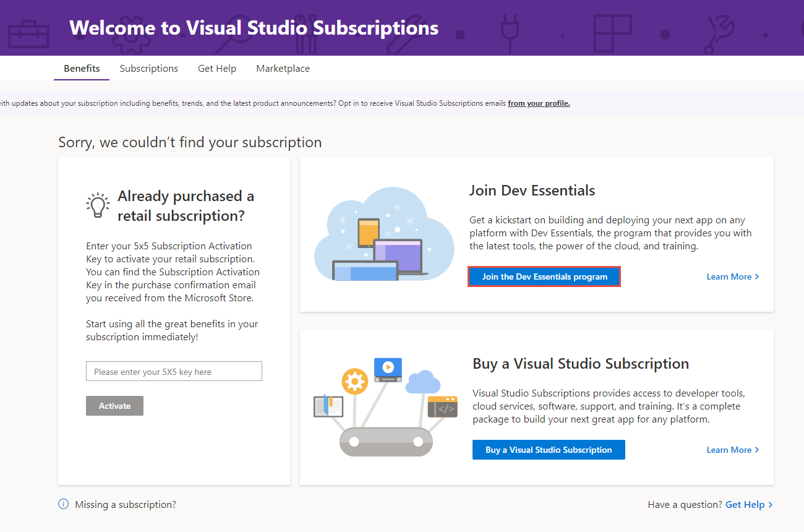Follow the 'from your profile' link
This screenshot has width=804, height=532.
[539, 103]
